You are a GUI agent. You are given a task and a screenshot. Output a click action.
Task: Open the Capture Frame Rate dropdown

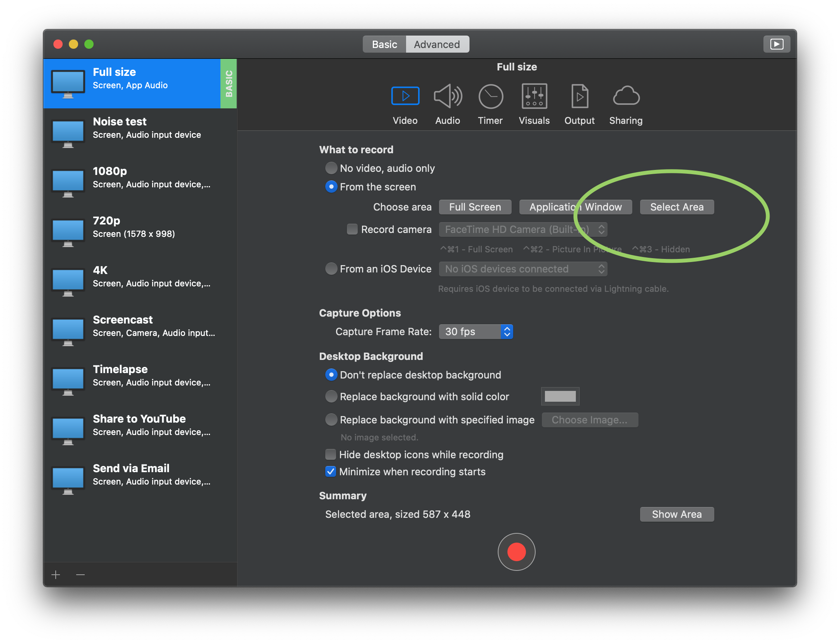tap(476, 332)
